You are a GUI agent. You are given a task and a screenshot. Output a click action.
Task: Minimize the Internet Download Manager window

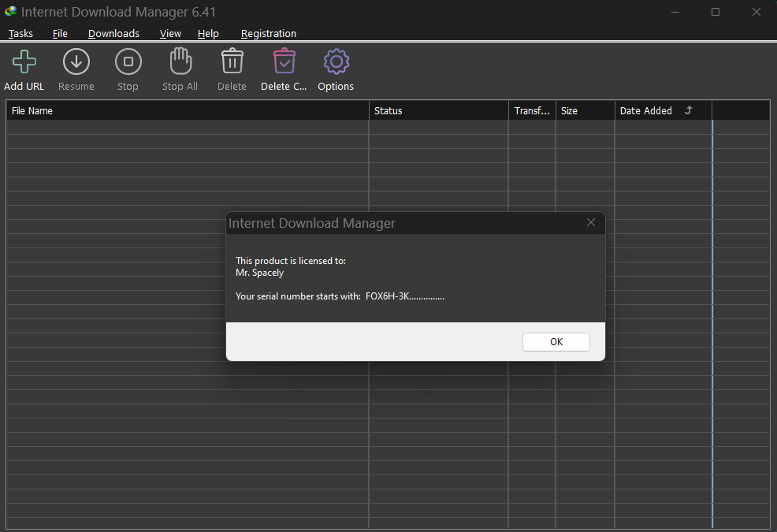pyautogui.click(x=675, y=12)
